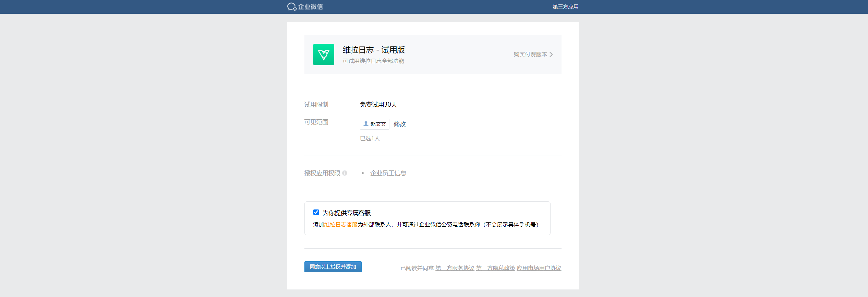Image resolution: width=868 pixels, height=297 pixels.
Task: Click the 试用限制 label
Action: [x=316, y=105]
